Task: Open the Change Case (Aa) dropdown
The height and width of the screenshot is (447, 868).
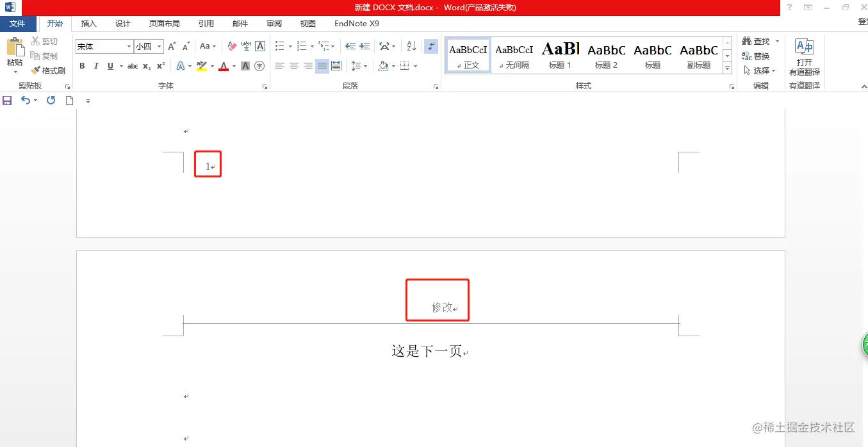Action: 208,47
